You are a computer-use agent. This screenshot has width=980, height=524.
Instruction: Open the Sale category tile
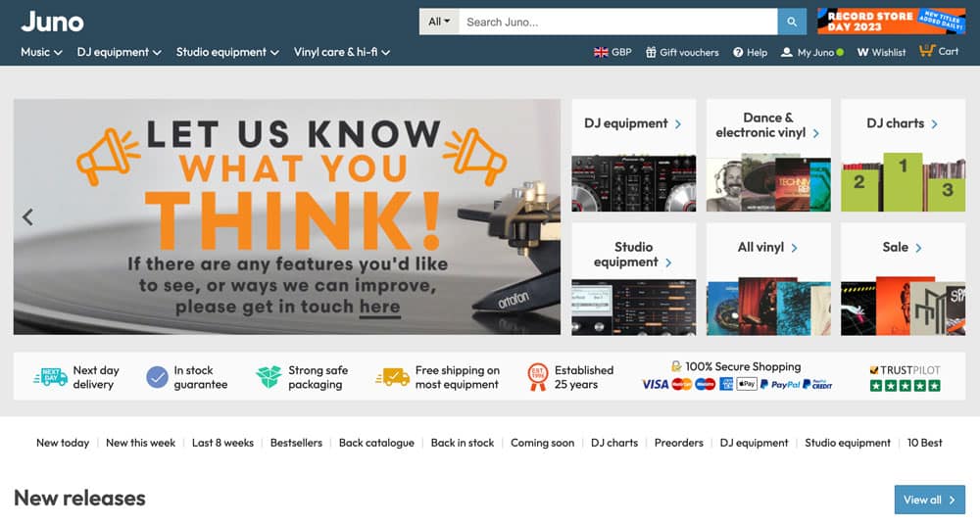click(x=903, y=279)
